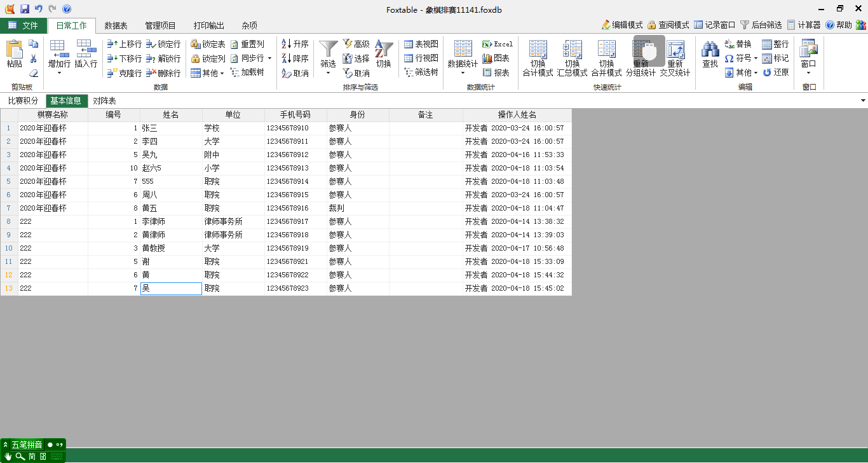Click the save icon in title bar
The width and height of the screenshot is (868, 463).
pyautogui.click(x=25, y=9)
